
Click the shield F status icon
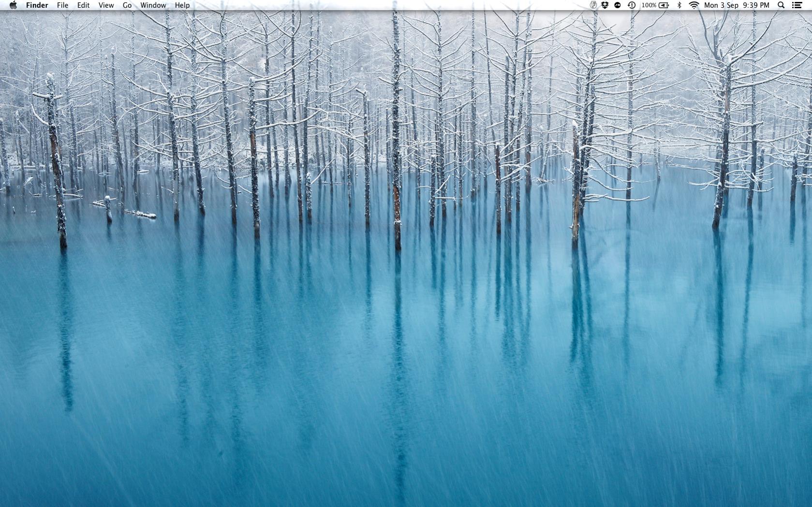593,5
